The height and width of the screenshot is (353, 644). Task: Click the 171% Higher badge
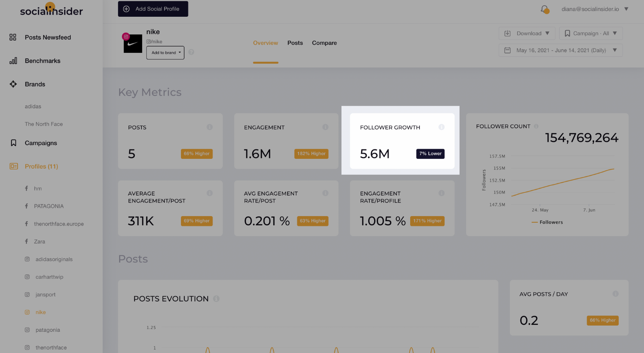(x=427, y=221)
